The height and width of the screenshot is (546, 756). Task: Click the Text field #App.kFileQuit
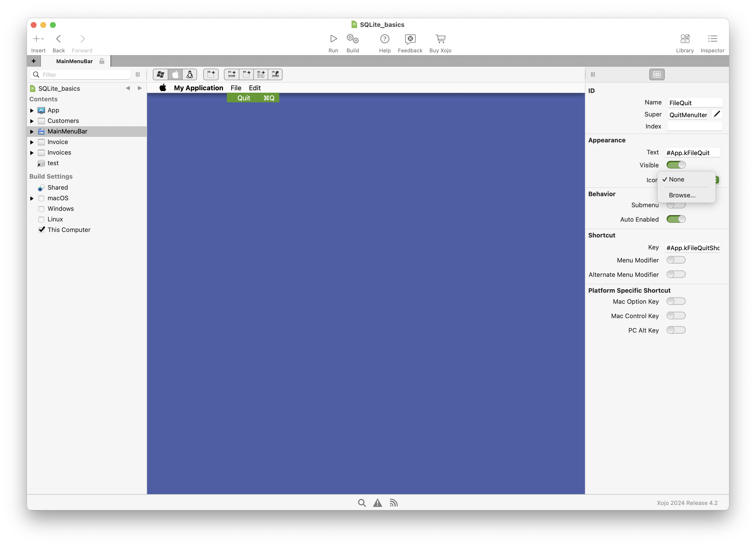point(693,152)
